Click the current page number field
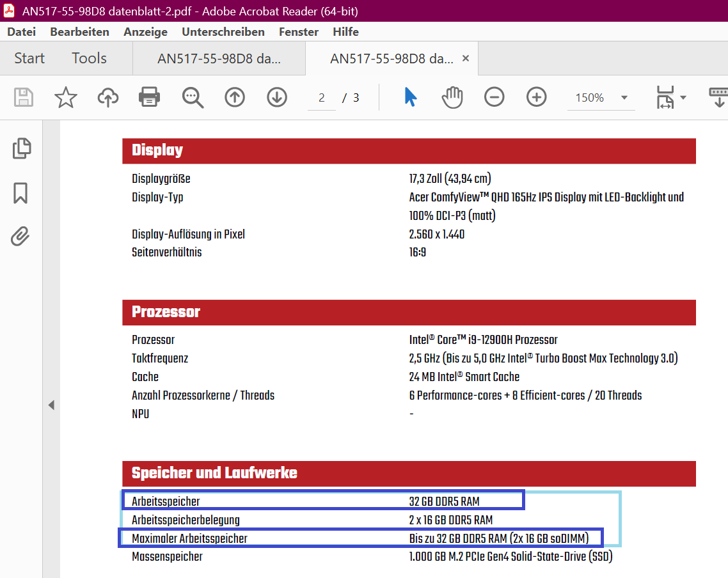Image resolution: width=728 pixels, height=578 pixels. pos(321,97)
